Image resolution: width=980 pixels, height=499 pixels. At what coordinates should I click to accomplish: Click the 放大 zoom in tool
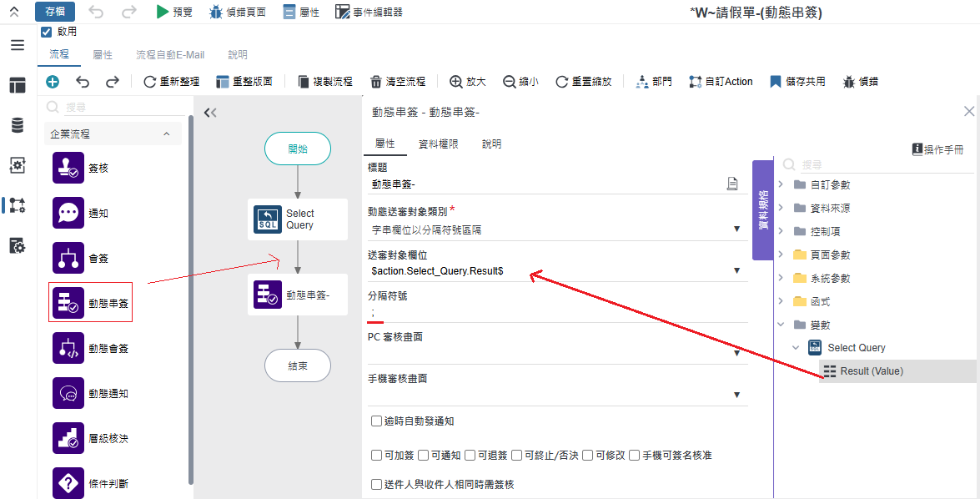click(467, 82)
